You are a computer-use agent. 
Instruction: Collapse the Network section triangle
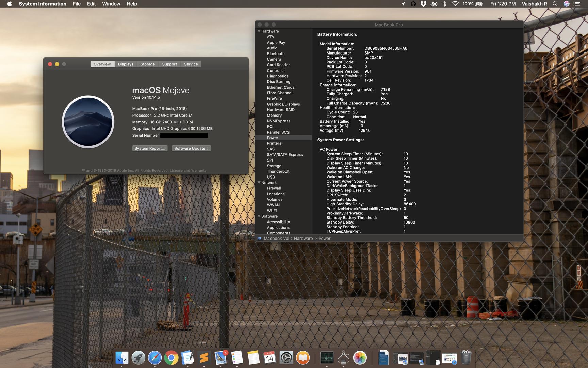pos(259,183)
